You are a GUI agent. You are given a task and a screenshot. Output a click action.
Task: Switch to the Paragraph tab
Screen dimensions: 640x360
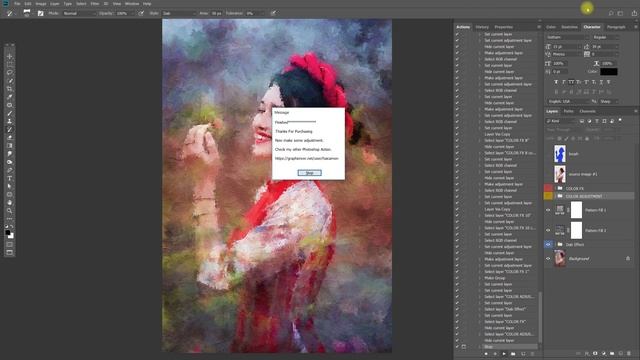pos(616,27)
